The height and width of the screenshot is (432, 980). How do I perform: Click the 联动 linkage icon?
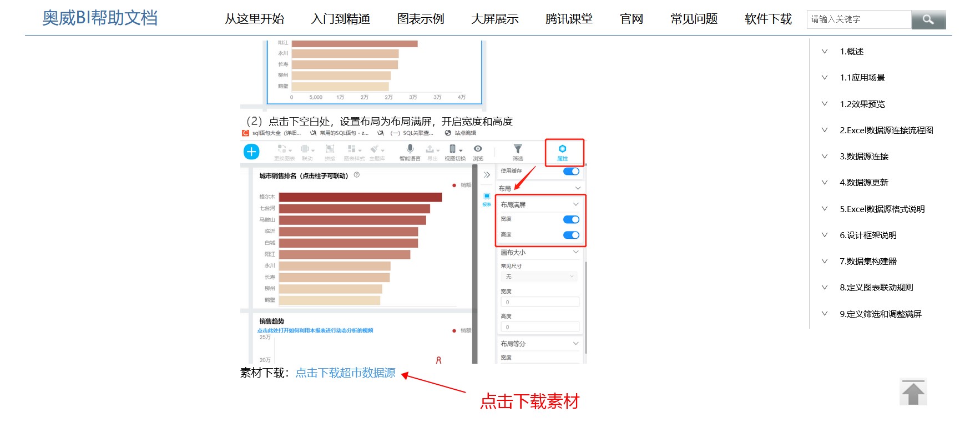tap(307, 152)
